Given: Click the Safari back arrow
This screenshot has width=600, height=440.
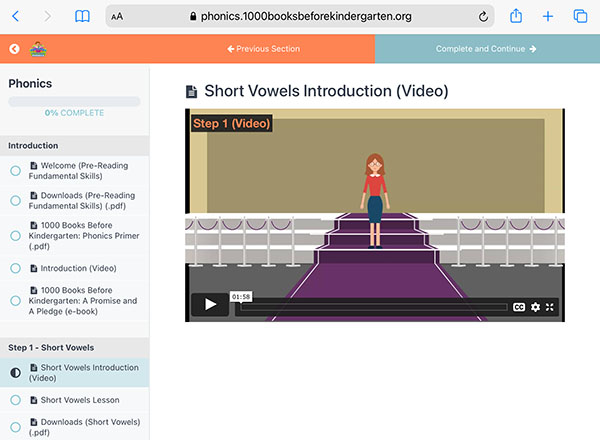Looking at the screenshot, I should (x=16, y=16).
